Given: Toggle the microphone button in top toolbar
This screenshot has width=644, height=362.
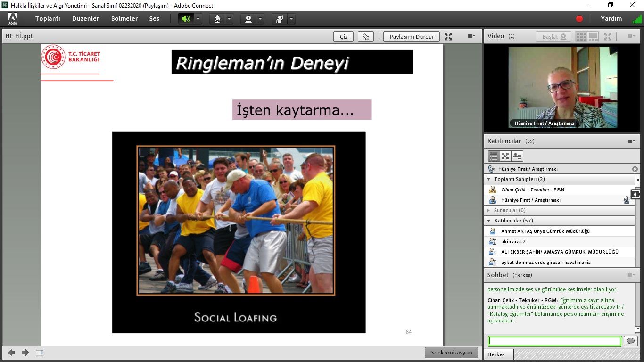Looking at the screenshot, I should tap(217, 19).
